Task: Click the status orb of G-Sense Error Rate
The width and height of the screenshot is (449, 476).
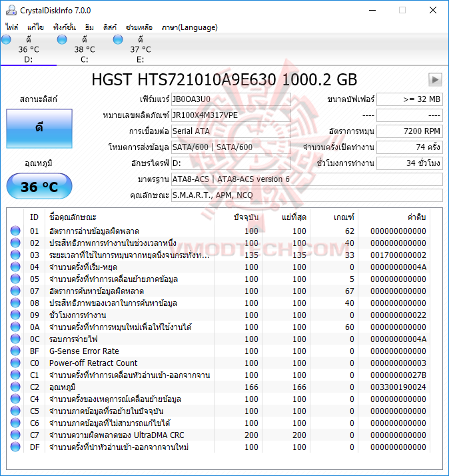Action: click(x=15, y=351)
